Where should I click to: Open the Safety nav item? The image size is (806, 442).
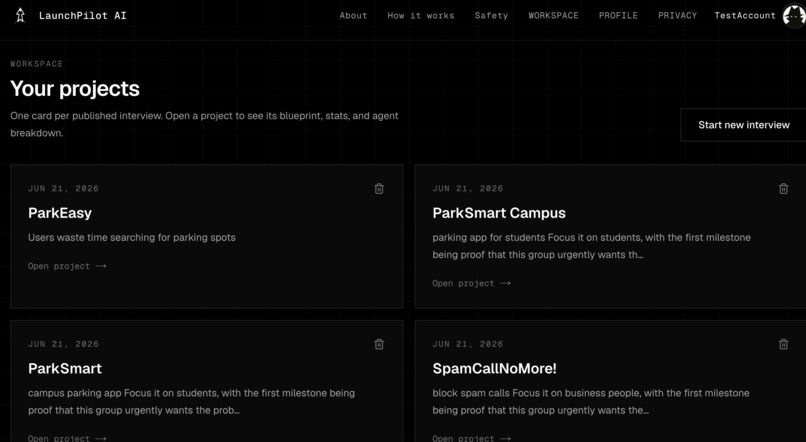(491, 15)
